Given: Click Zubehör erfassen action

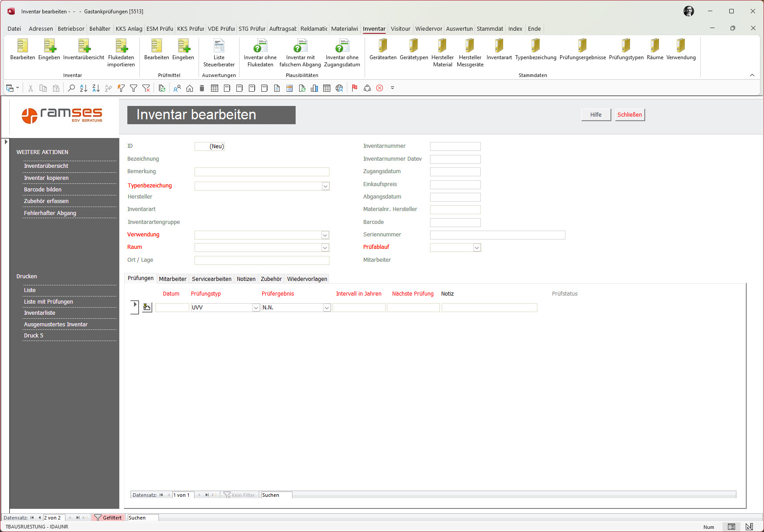Looking at the screenshot, I should click(46, 201).
